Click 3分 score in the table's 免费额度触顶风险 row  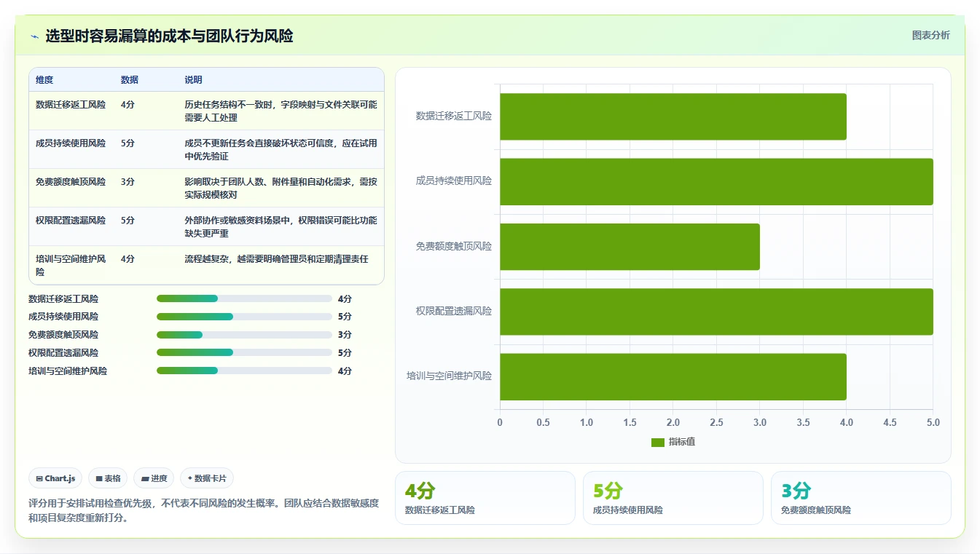click(128, 181)
